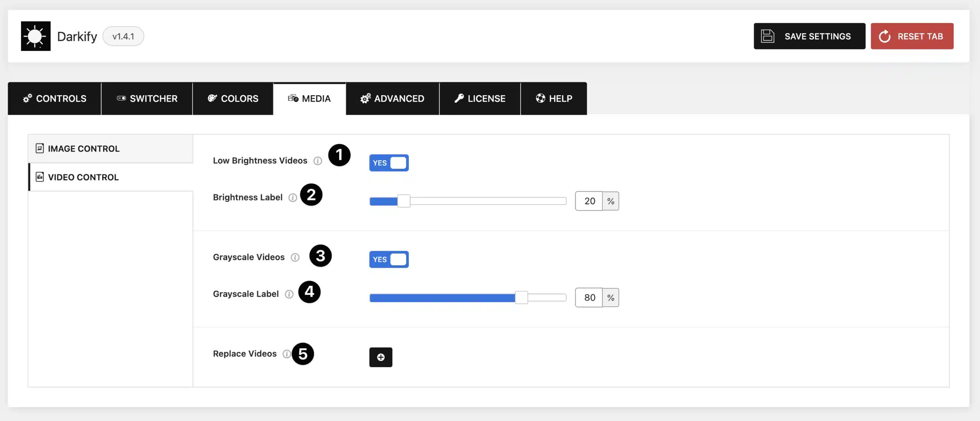Viewport: 980px width, 421px height.
Task: Click the floppy disk icon in Save Settings
Action: [x=767, y=36]
